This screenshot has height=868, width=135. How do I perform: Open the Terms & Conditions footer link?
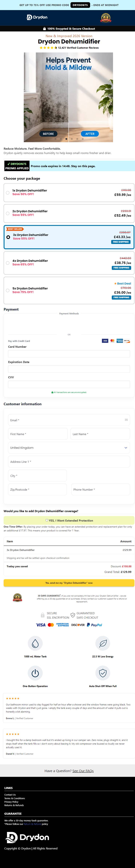(x=15, y=798)
